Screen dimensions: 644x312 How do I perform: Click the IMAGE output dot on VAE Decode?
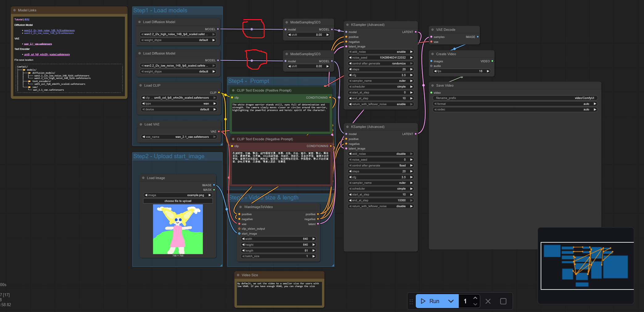478,37
